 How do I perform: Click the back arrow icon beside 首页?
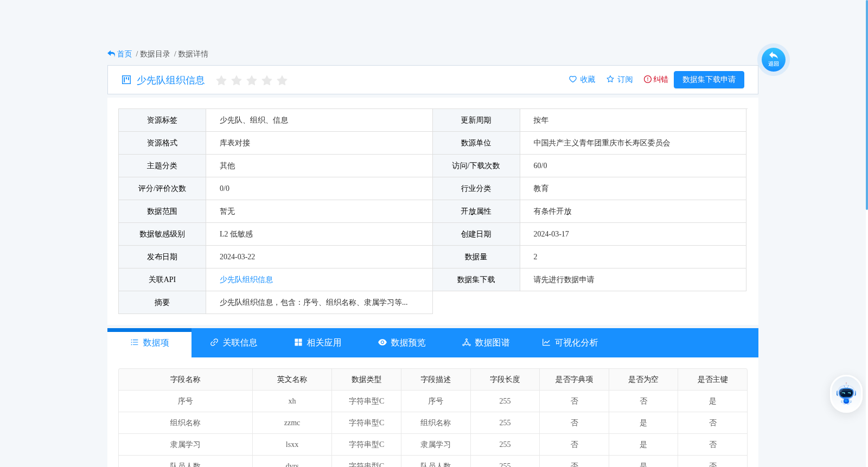click(111, 54)
